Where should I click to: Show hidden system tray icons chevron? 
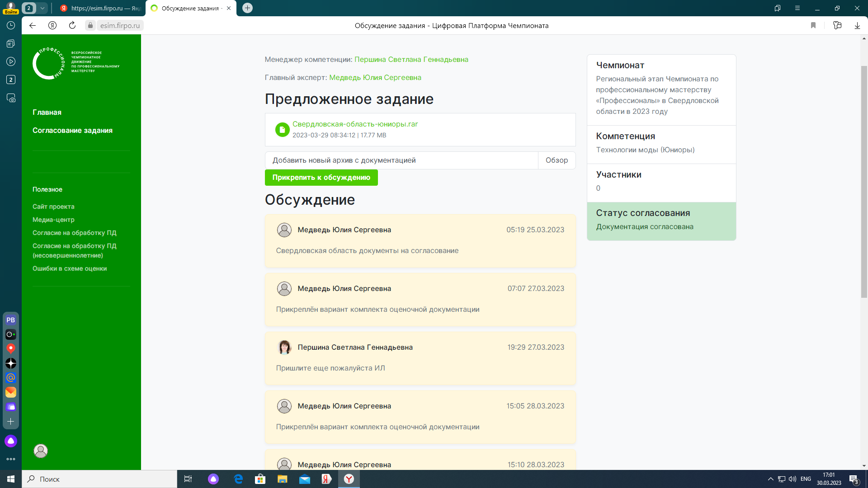770,479
